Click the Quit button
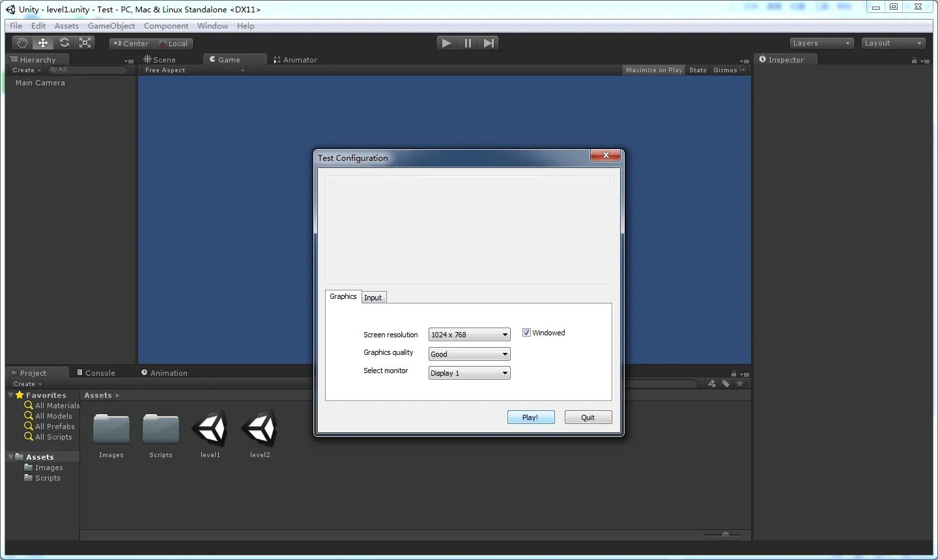 (588, 417)
